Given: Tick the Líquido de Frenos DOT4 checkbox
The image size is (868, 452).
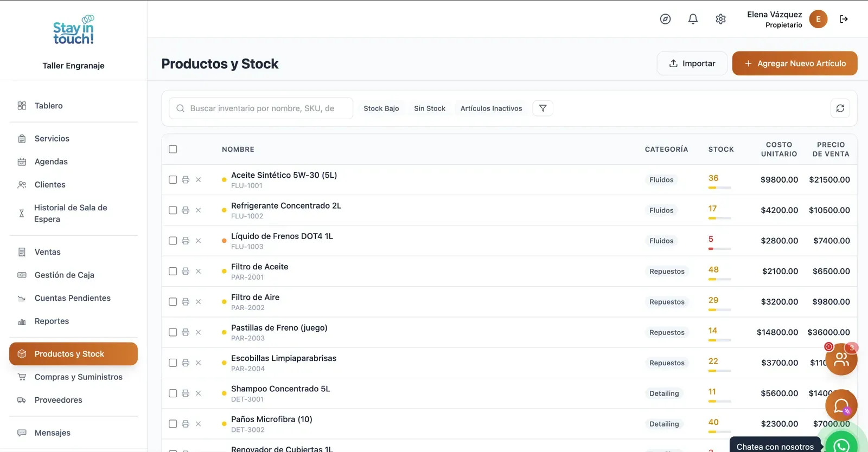Looking at the screenshot, I should [x=173, y=241].
